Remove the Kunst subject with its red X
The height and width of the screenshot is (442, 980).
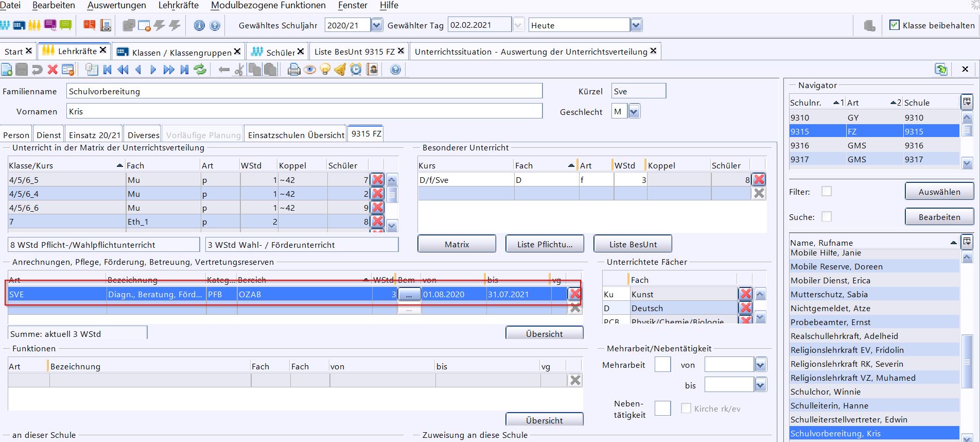pos(745,294)
